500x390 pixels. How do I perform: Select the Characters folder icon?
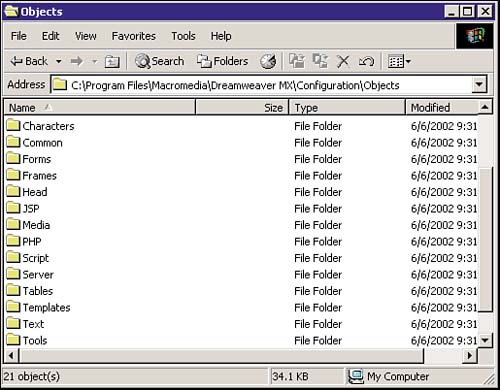13,125
